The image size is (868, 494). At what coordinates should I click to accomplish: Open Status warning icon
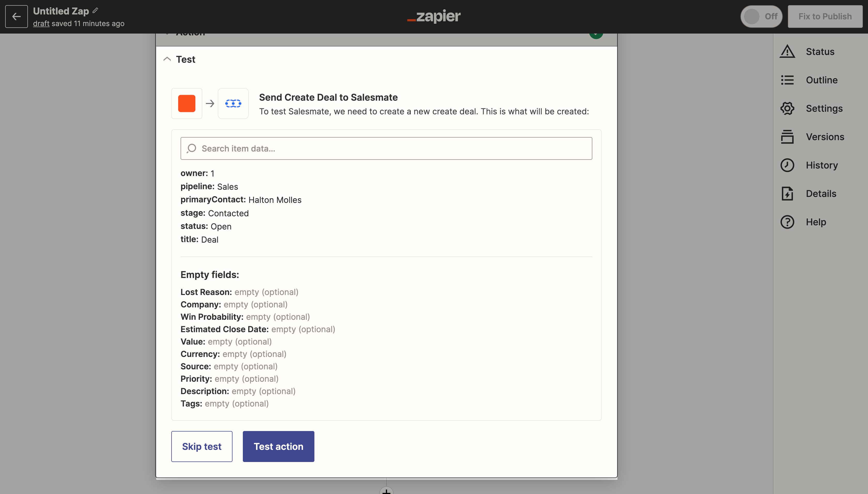pos(787,52)
